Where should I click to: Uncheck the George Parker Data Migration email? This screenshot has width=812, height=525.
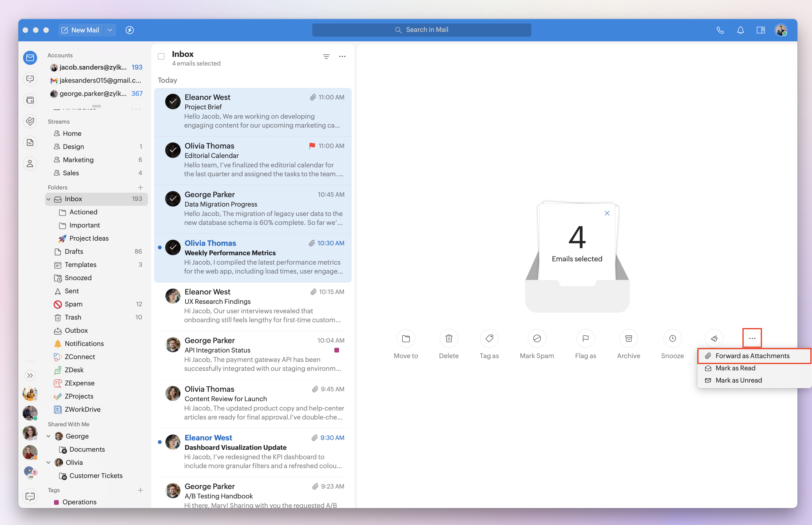[x=173, y=199]
